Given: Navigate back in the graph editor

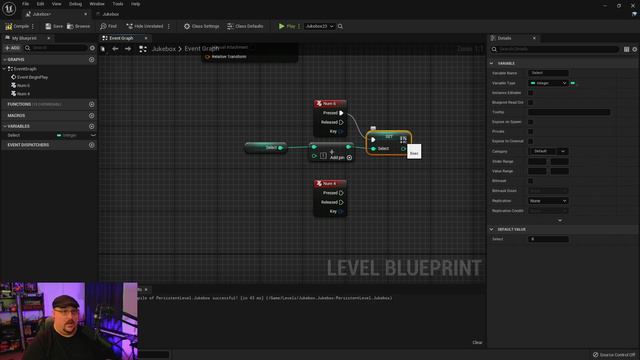Looking at the screenshot, I should coord(115,49).
